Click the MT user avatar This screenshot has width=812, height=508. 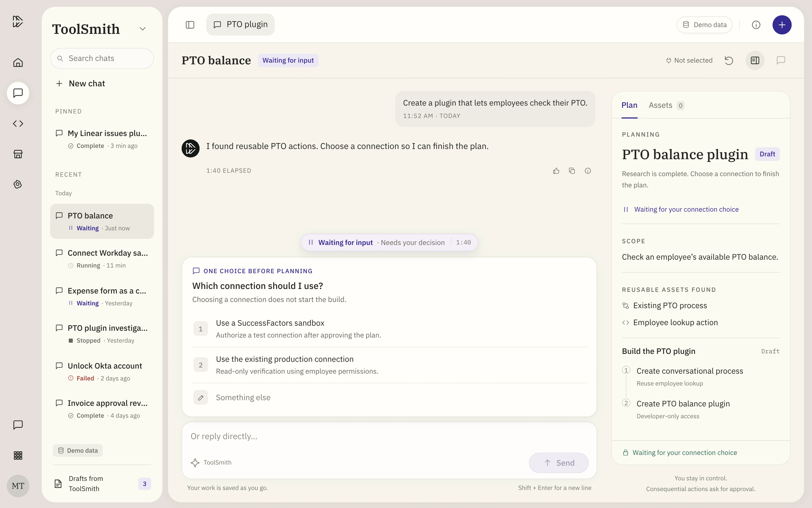[18, 486]
